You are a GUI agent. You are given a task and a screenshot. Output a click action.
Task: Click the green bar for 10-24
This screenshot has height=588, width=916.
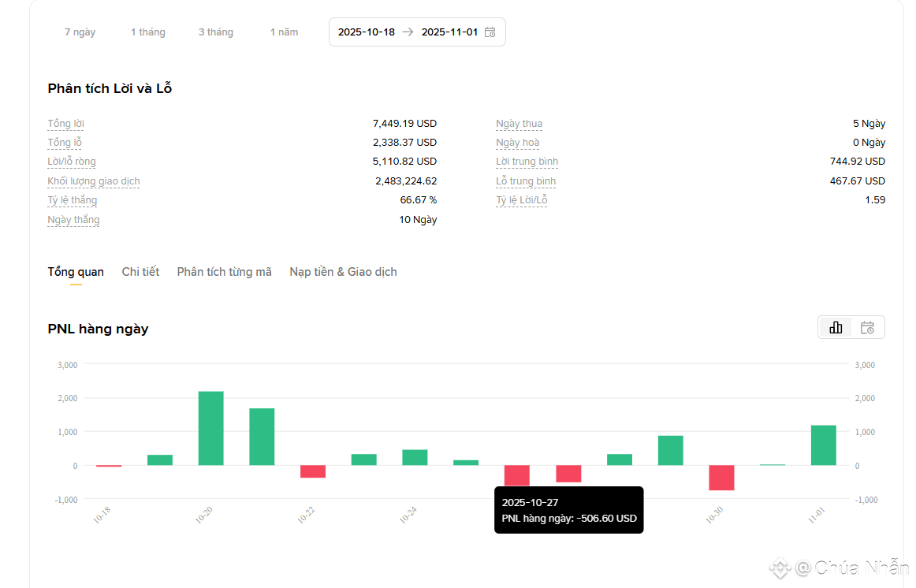pos(415,457)
